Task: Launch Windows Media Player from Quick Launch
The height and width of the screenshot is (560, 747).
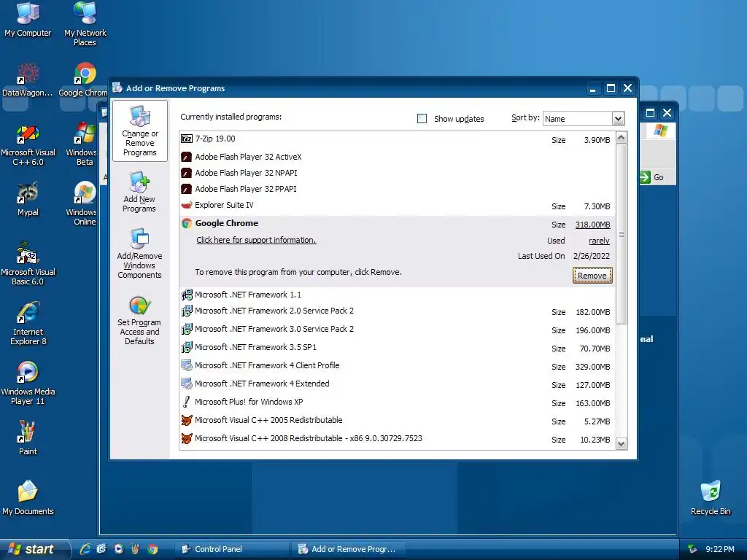Action: click(118, 549)
